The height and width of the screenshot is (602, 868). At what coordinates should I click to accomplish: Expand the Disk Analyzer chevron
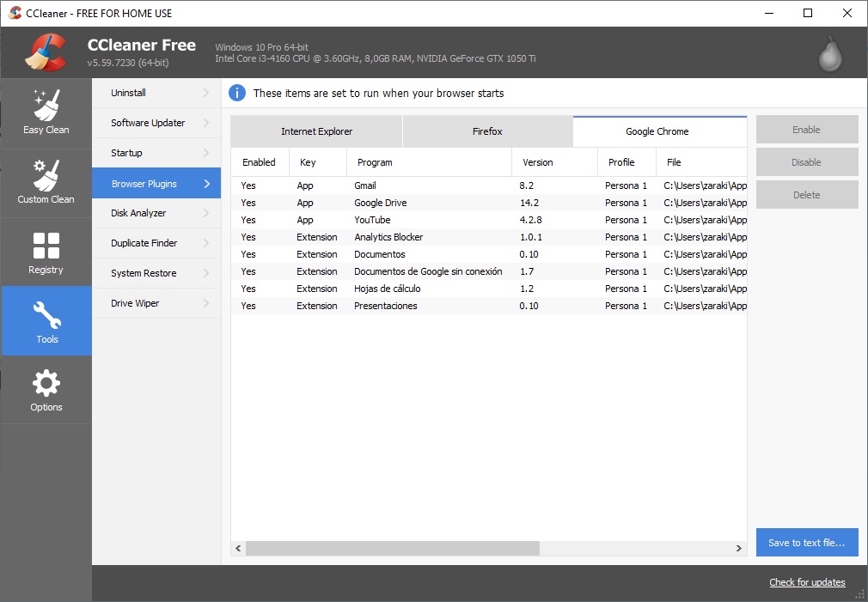(206, 213)
